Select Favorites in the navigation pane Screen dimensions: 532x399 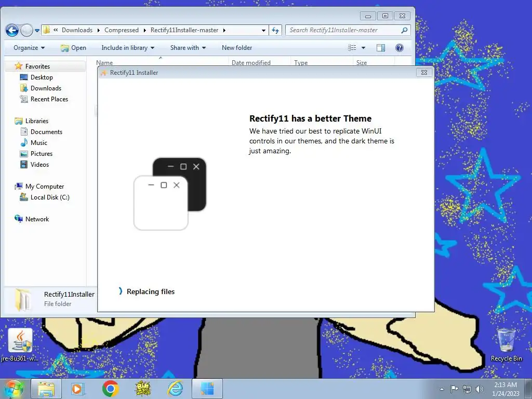tap(37, 66)
